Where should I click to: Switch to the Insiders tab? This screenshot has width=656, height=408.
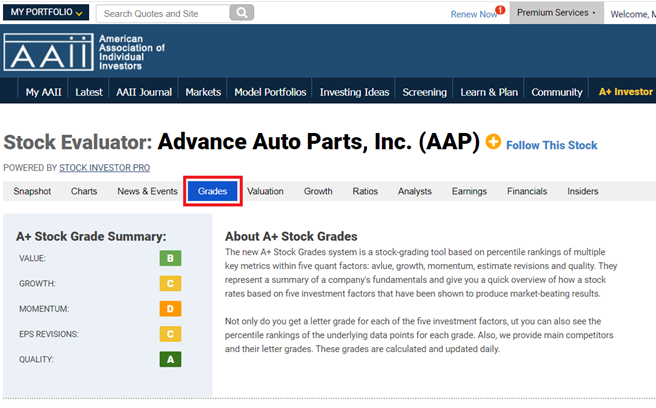pyautogui.click(x=582, y=191)
